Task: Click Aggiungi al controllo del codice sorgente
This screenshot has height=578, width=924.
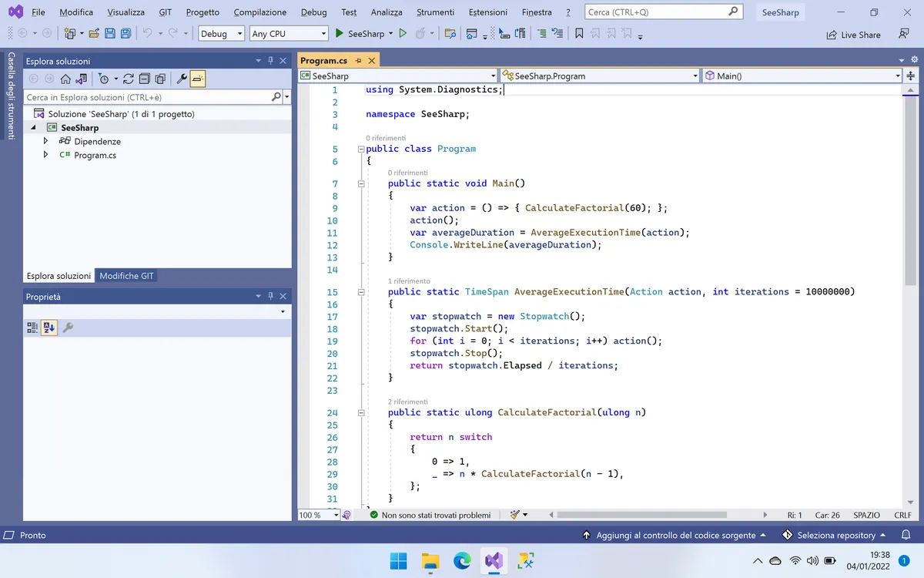Action: [674, 535]
